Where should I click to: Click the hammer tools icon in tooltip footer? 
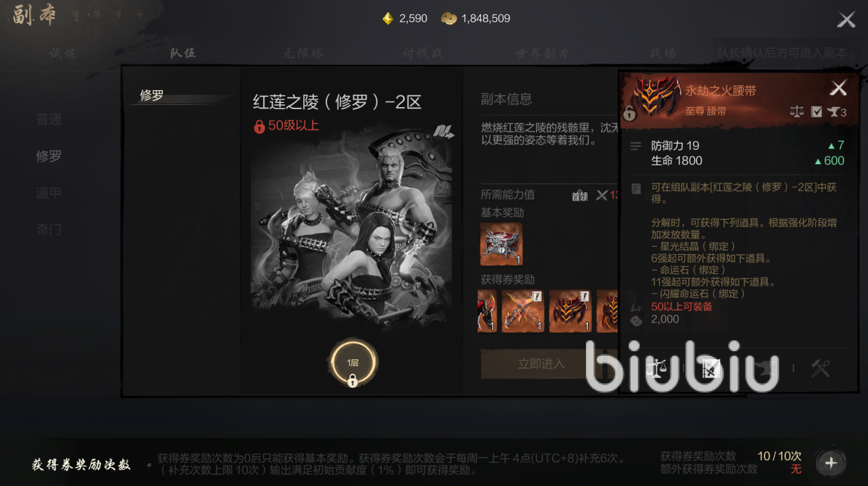click(821, 368)
